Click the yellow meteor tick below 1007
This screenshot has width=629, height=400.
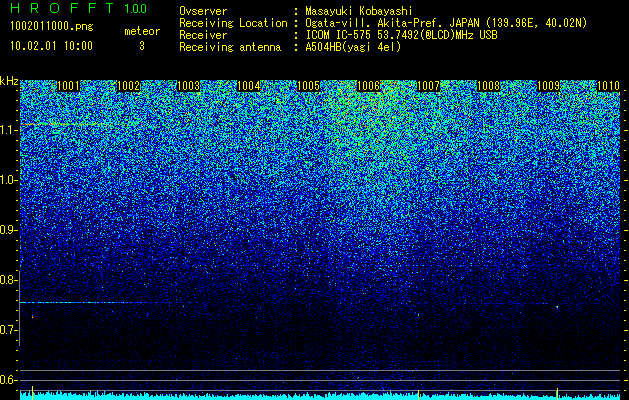pyautogui.click(x=418, y=394)
